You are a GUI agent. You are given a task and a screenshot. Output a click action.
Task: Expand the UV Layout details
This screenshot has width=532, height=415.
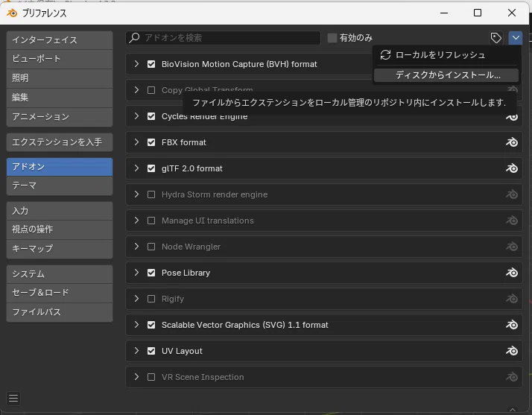[136, 350]
